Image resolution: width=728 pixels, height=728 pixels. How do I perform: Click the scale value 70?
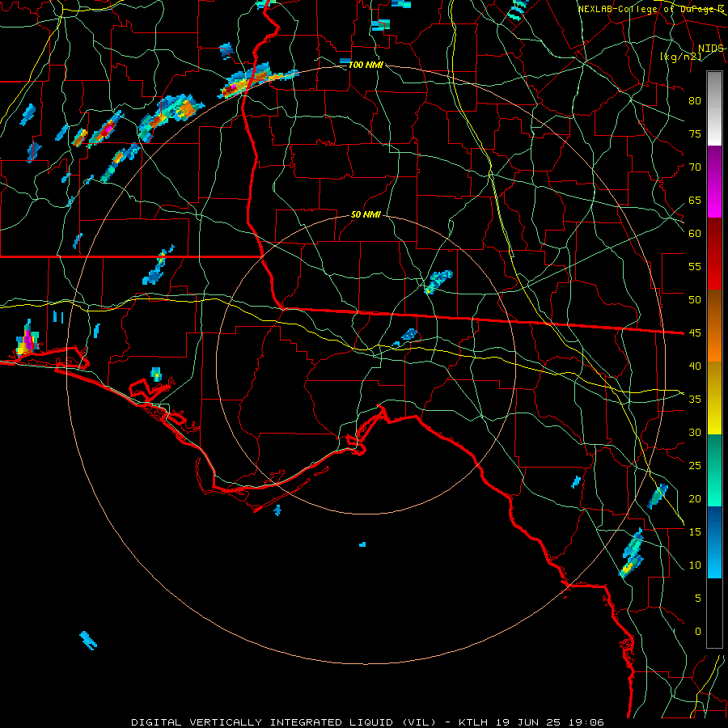[695, 167]
